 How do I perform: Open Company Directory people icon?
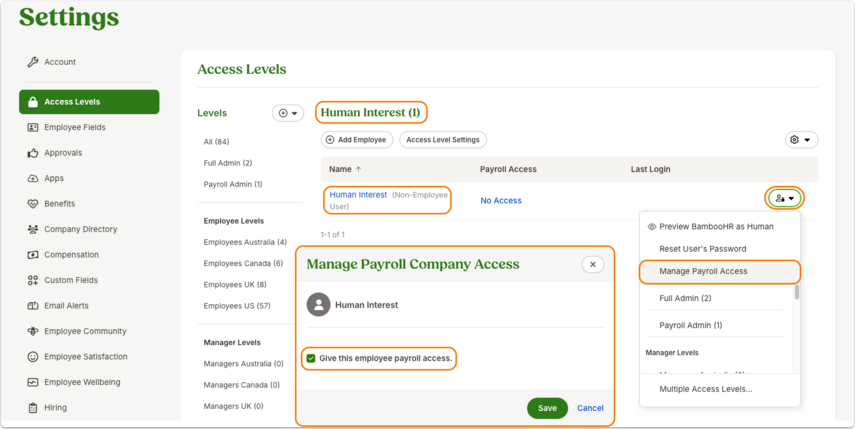pyautogui.click(x=33, y=229)
